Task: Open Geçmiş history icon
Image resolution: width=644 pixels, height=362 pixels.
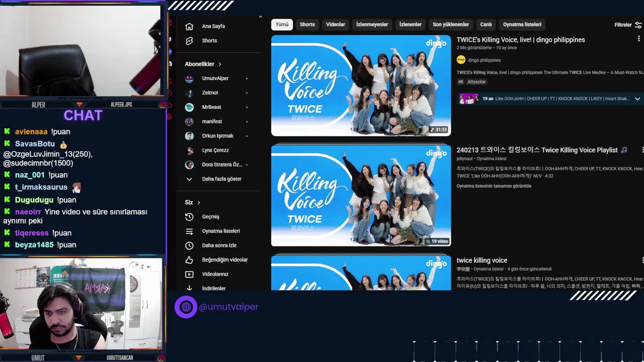Action: click(x=189, y=217)
